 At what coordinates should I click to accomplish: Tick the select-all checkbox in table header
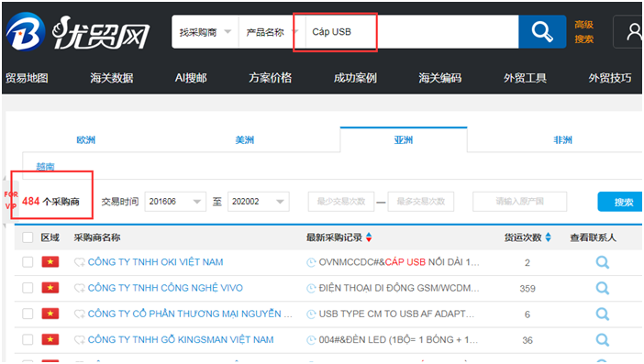pyautogui.click(x=28, y=237)
